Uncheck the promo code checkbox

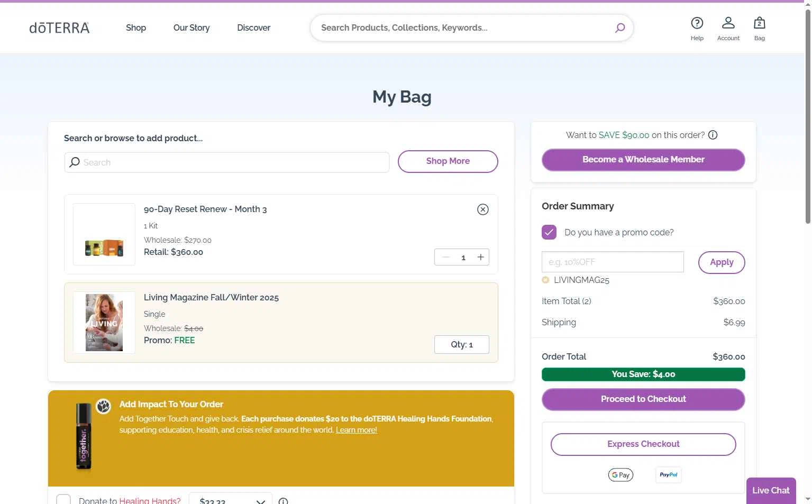[549, 232]
